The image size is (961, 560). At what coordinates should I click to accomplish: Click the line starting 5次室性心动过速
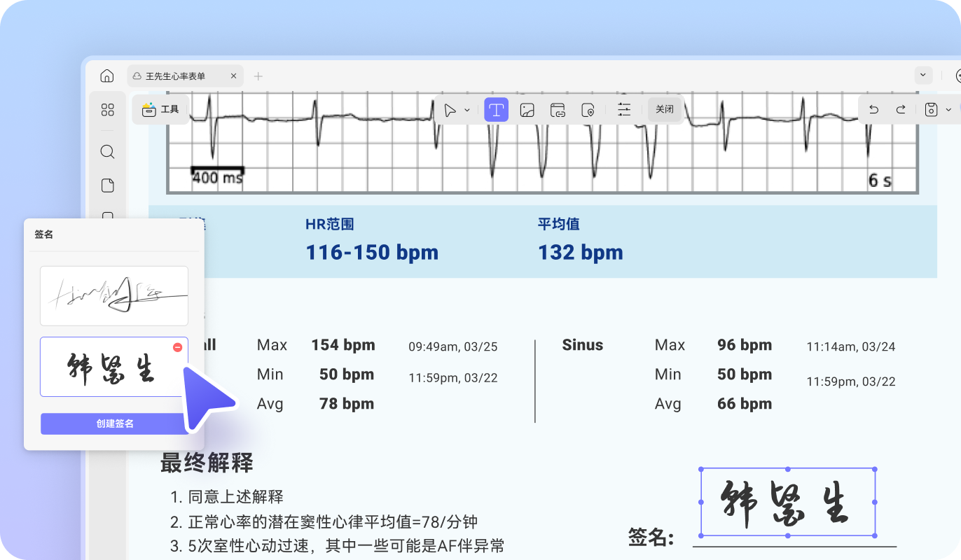click(x=337, y=546)
